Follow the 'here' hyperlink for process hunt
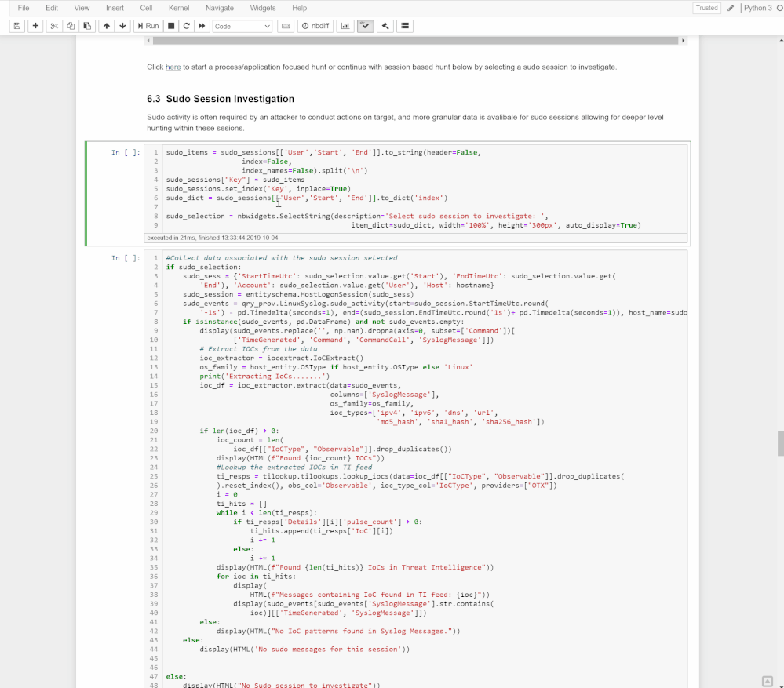 click(x=173, y=67)
